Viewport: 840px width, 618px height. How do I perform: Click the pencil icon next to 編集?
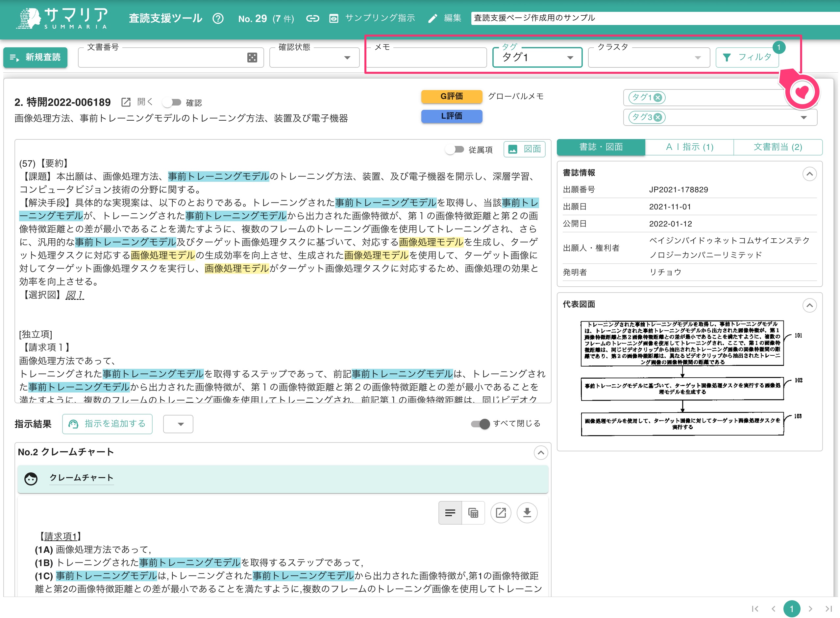[x=433, y=18]
